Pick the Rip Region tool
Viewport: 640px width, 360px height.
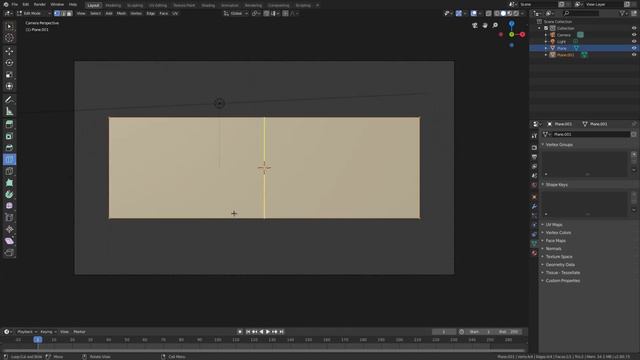(9, 253)
